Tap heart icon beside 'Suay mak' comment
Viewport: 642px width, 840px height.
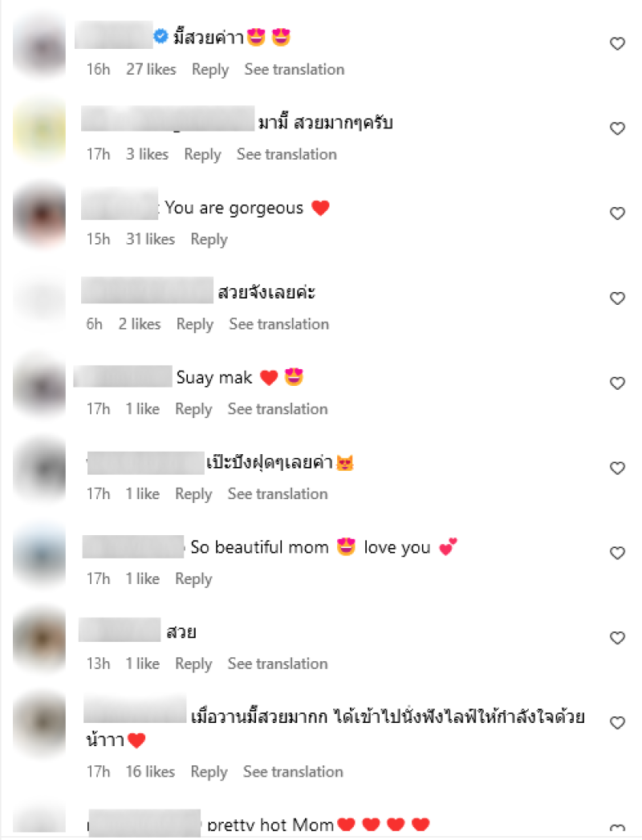click(x=617, y=383)
